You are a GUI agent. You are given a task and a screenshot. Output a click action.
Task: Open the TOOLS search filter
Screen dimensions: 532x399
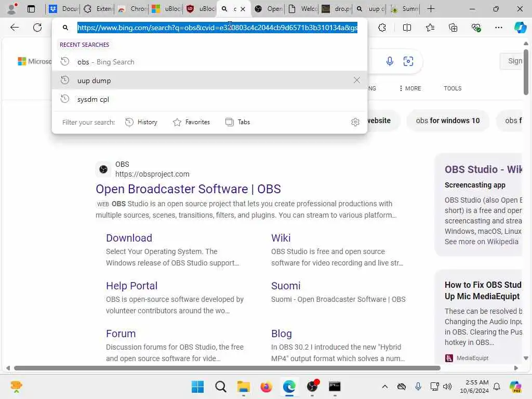point(453,88)
